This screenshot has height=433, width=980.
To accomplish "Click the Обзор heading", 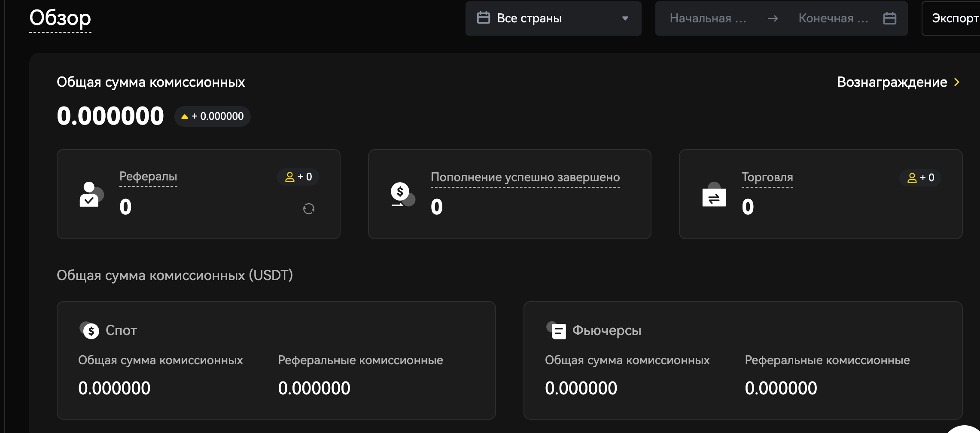I will (60, 18).
